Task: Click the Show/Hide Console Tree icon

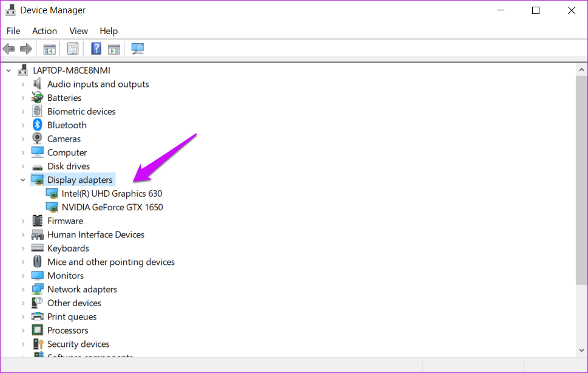Action: 49,49
